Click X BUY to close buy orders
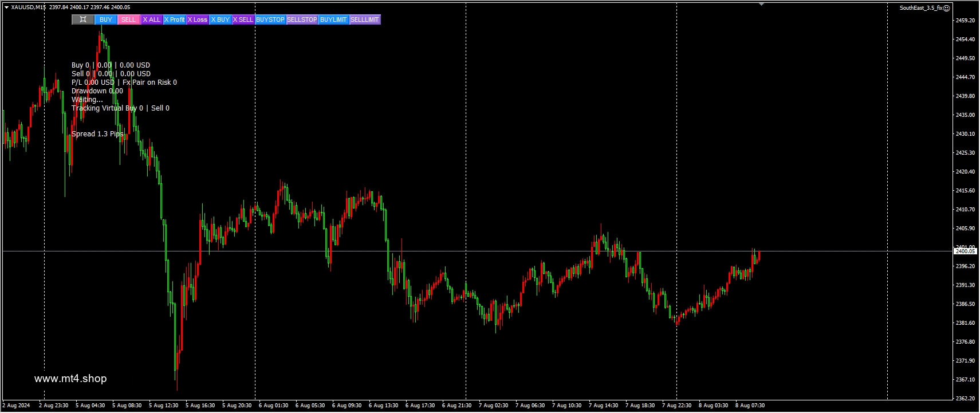980x413 pixels. (x=221, y=19)
